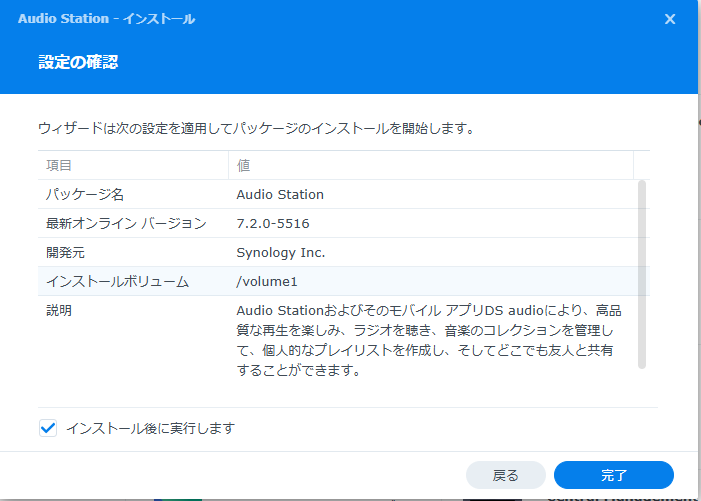Click the Audio Station package name value
701x501 pixels.
280,194
